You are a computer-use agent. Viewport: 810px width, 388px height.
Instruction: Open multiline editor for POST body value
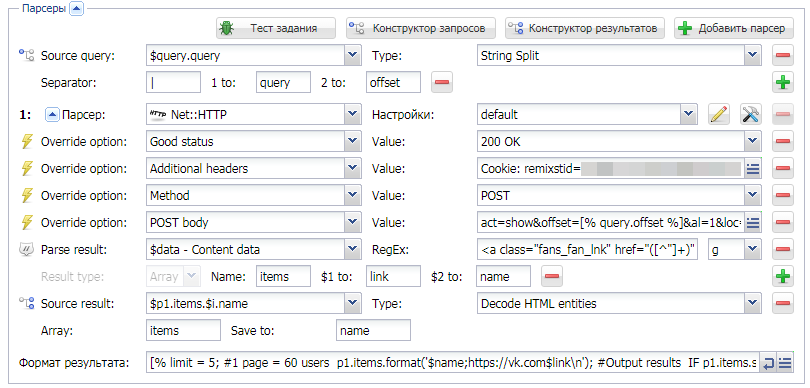(754, 223)
